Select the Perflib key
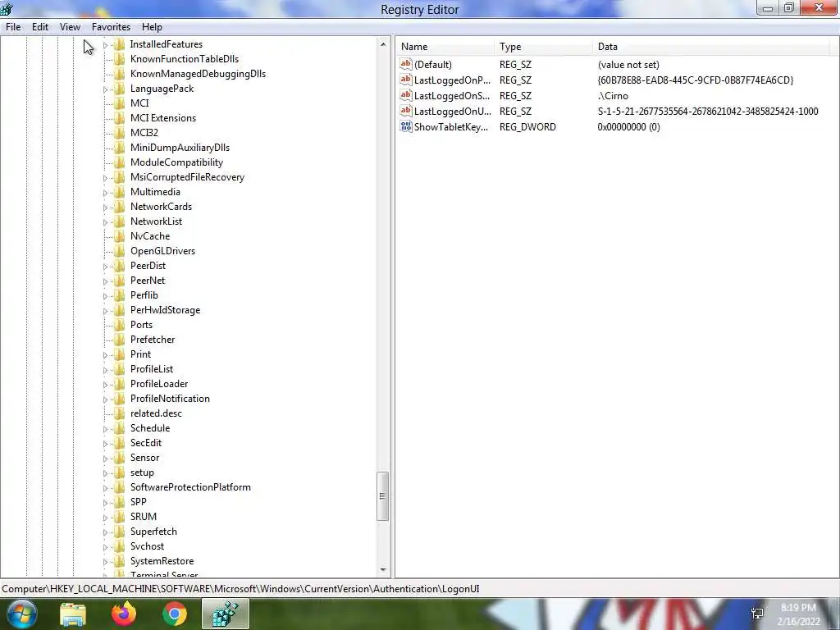 (x=144, y=295)
